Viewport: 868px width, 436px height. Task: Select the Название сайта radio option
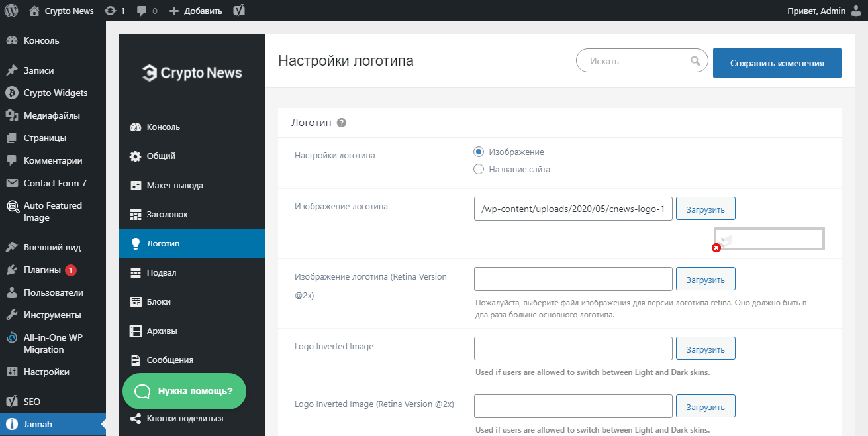(479, 169)
